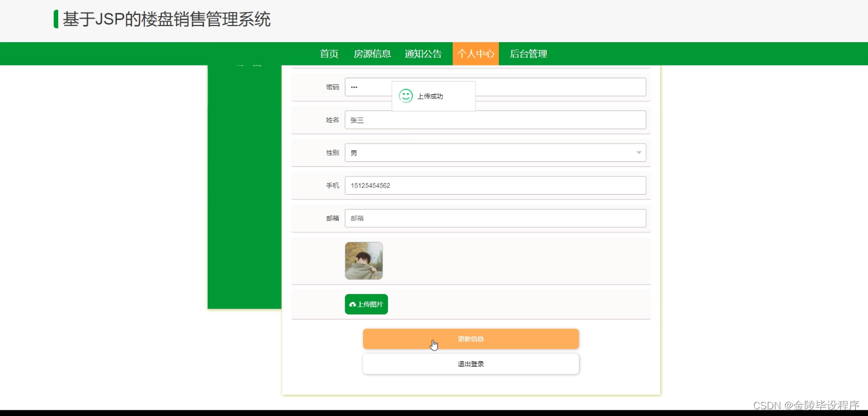Open the 房源信息 housing info tab
Viewport: 868px width, 416px height.
click(x=371, y=53)
